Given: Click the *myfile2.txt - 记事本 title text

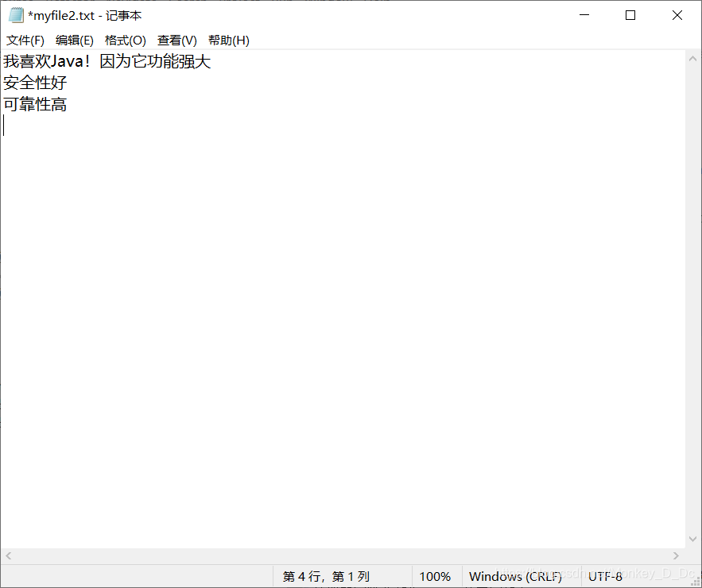Looking at the screenshot, I should [x=84, y=16].
